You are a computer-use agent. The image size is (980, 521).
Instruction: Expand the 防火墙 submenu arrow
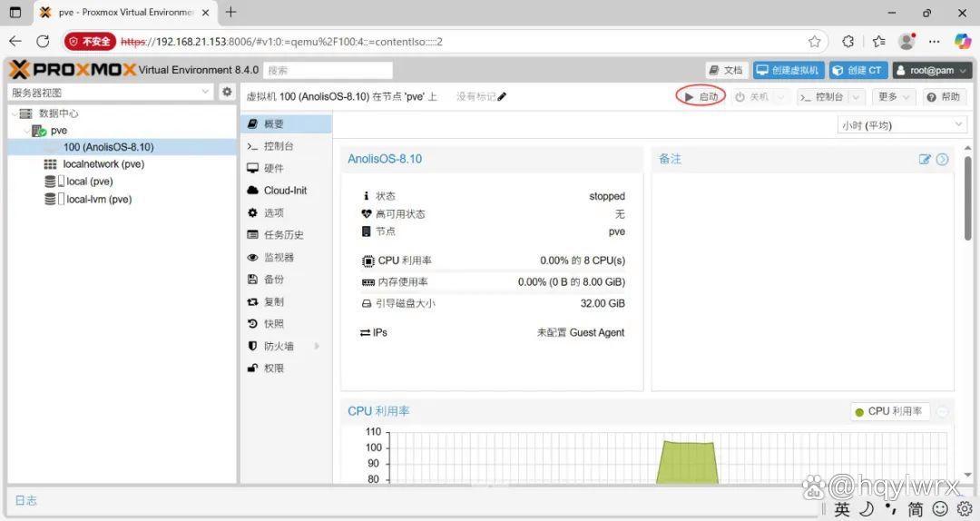click(x=317, y=346)
